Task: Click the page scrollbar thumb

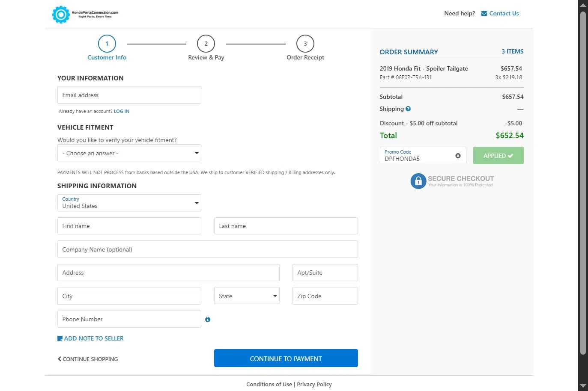Action: [x=583, y=183]
